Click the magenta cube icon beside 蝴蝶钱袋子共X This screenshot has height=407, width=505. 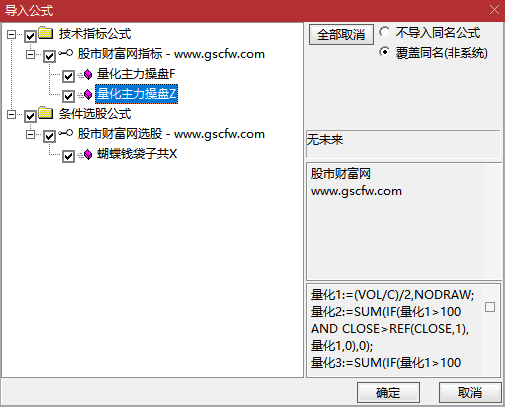click(x=88, y=155)
